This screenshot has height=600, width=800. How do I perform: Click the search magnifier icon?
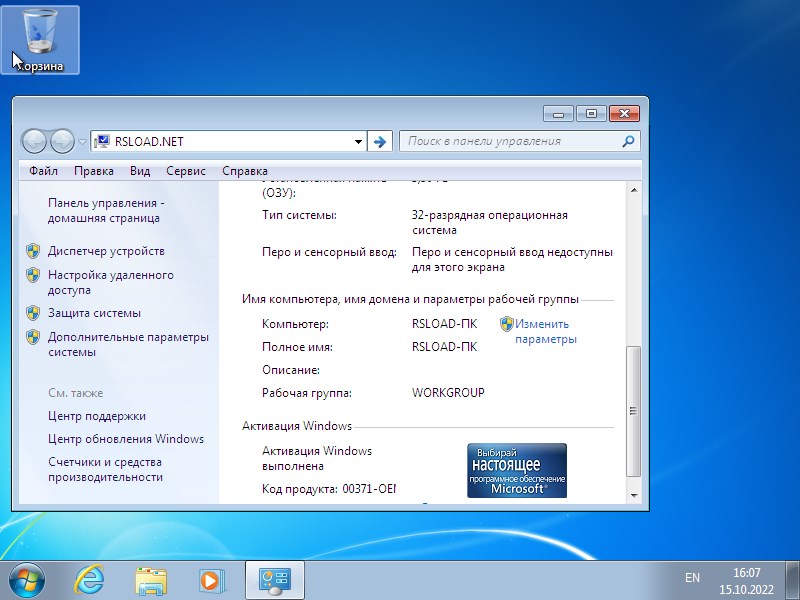(x=628, y=141)
